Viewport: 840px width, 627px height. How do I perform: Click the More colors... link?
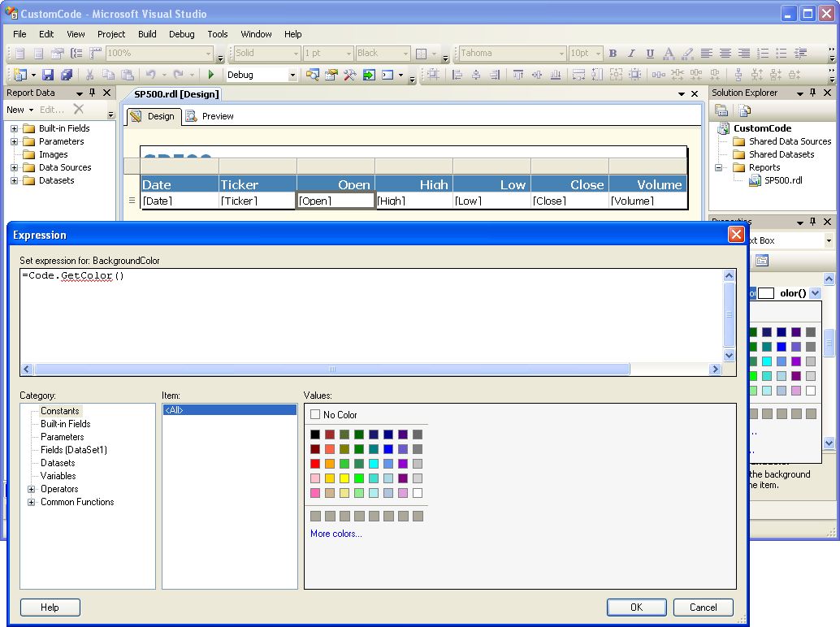pos(336,534)
